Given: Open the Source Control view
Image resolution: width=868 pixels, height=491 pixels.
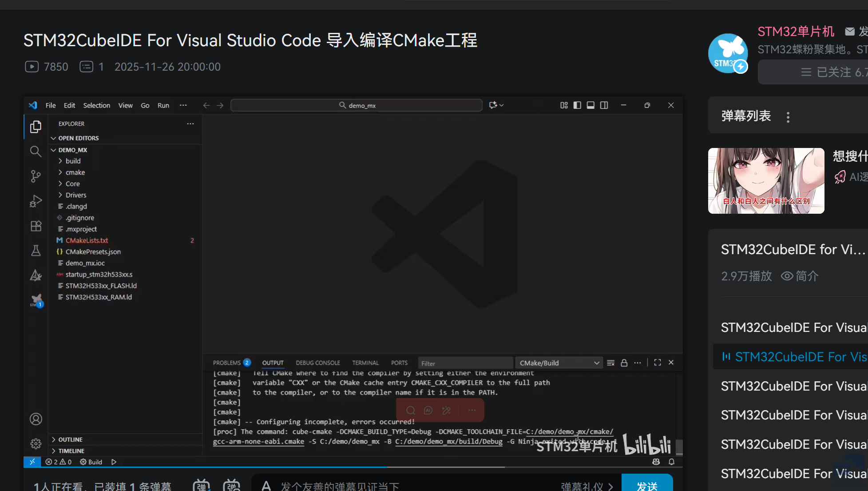Looking at the screenshot, I should 36,176.
